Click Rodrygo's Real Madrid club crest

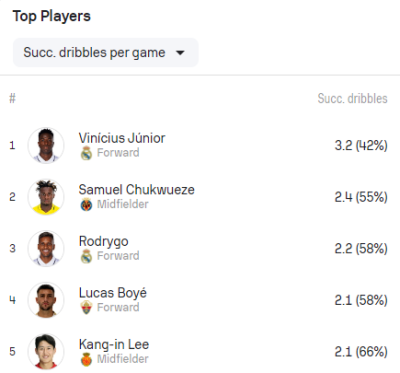(86, 256)
